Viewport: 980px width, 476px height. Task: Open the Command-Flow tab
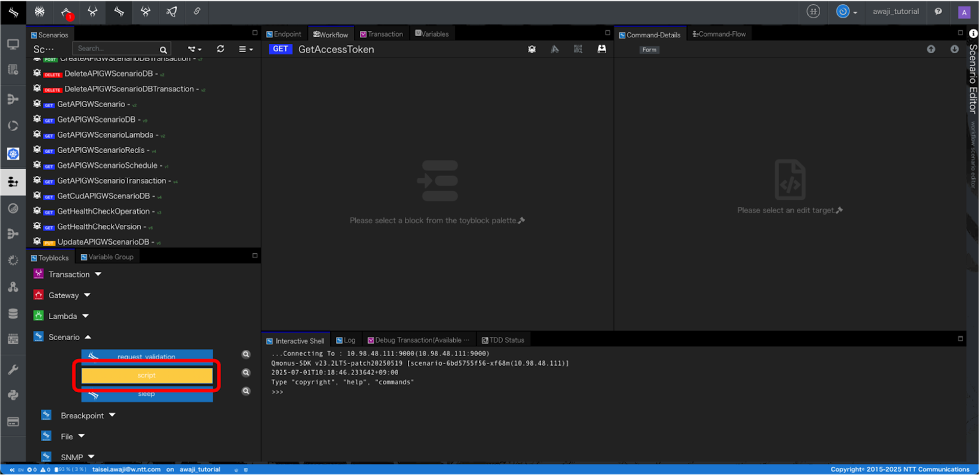719,34
